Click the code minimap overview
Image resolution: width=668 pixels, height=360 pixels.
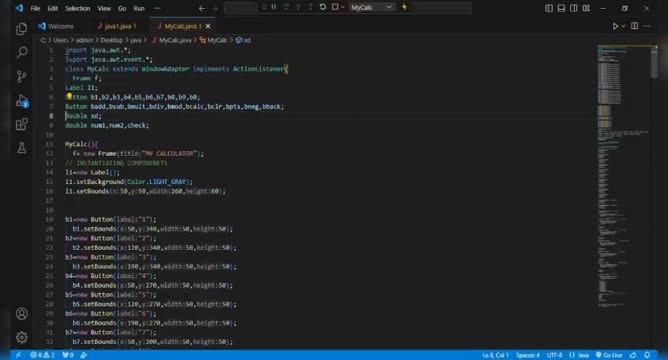[623, 175]
